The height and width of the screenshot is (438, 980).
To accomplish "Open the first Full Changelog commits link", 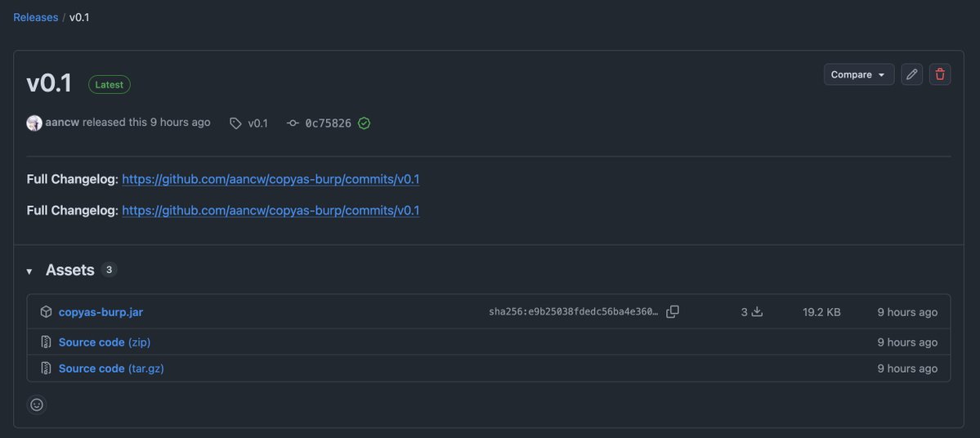I will point(271,179).
